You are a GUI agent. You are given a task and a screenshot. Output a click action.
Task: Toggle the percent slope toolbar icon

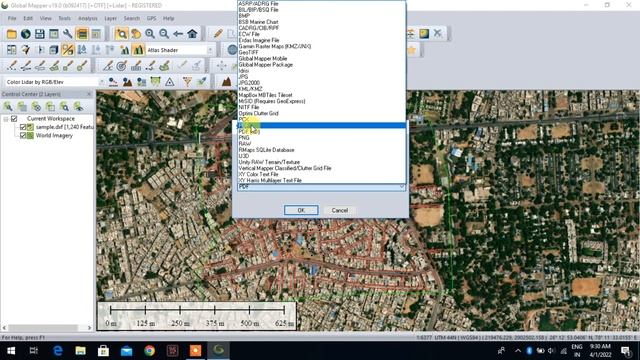point(68,50)
